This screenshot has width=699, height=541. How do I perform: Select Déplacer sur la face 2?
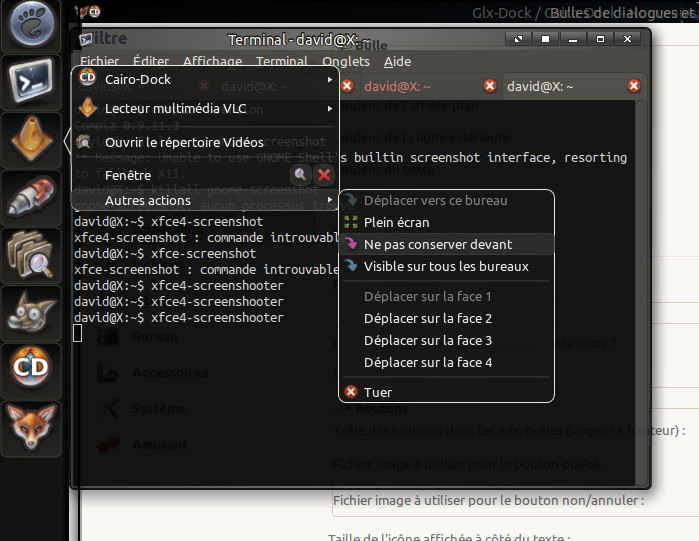pyautogui.click(x=446, y=318)
